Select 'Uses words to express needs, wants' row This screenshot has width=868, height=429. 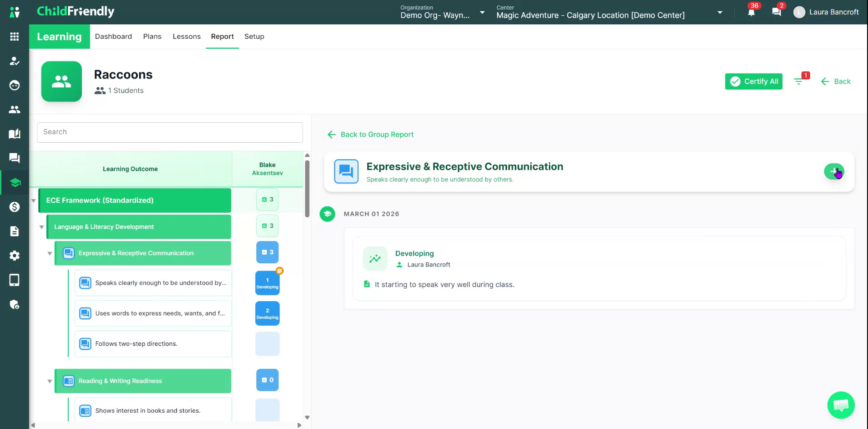click(153, 313)
